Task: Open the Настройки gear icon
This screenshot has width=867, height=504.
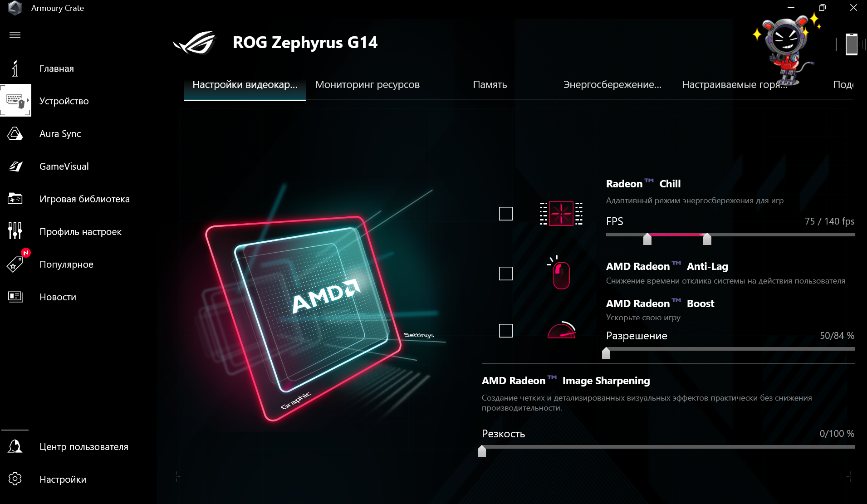Action: [15, 479]
